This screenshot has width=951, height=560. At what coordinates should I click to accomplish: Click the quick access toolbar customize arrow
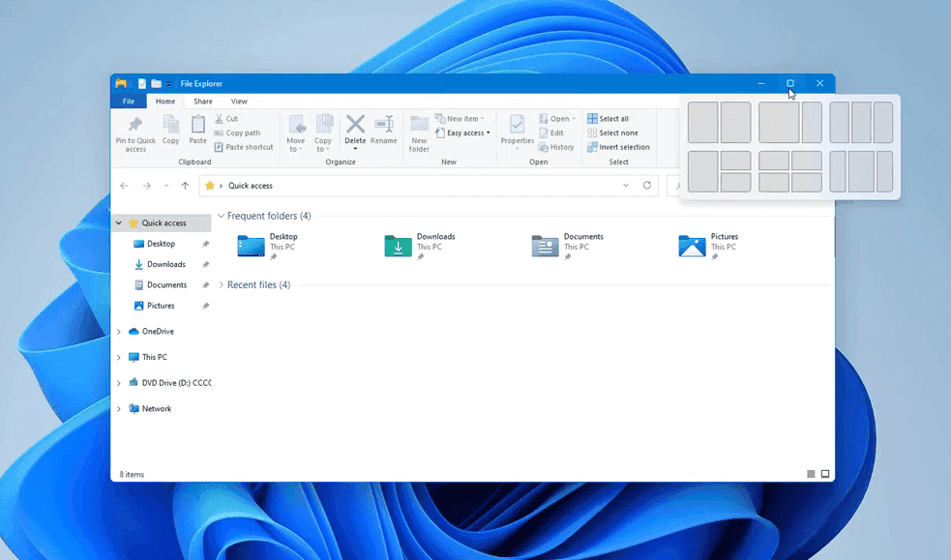168,84
